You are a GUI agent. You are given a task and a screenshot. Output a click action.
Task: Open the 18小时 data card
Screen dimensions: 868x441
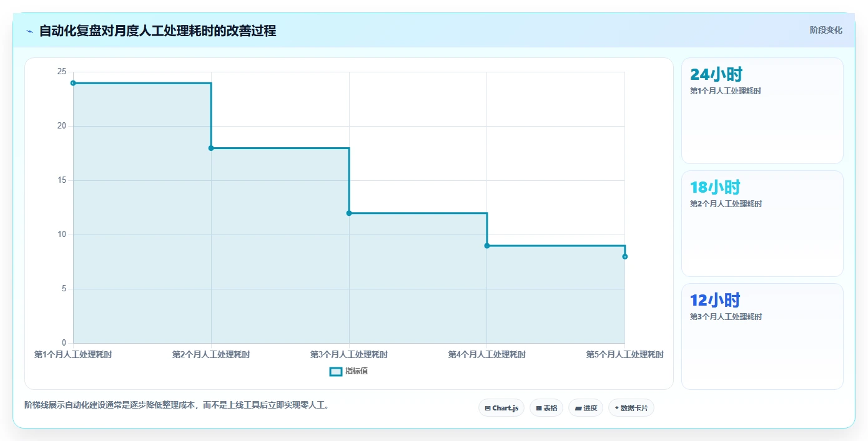762,224
